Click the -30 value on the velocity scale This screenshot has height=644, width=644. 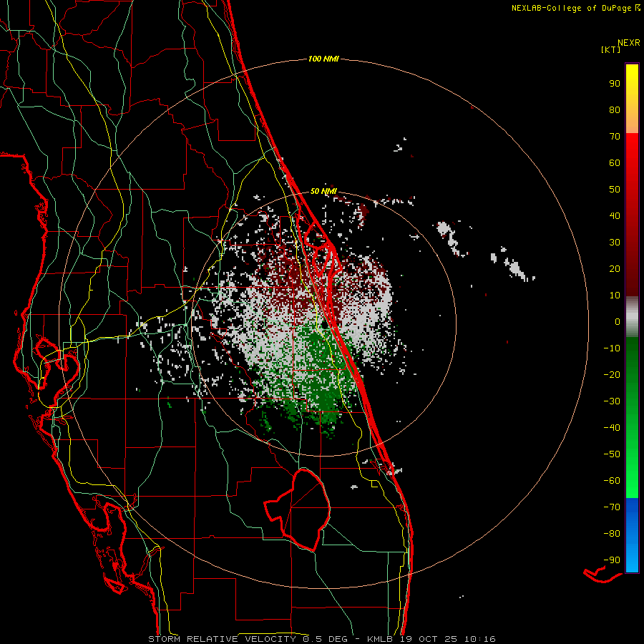(612, 401)
